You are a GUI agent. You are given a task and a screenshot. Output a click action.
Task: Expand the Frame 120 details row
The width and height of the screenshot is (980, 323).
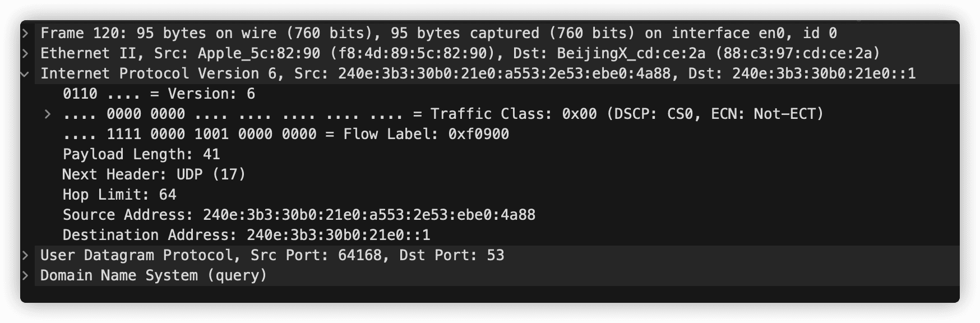click(x=25, y=33)
